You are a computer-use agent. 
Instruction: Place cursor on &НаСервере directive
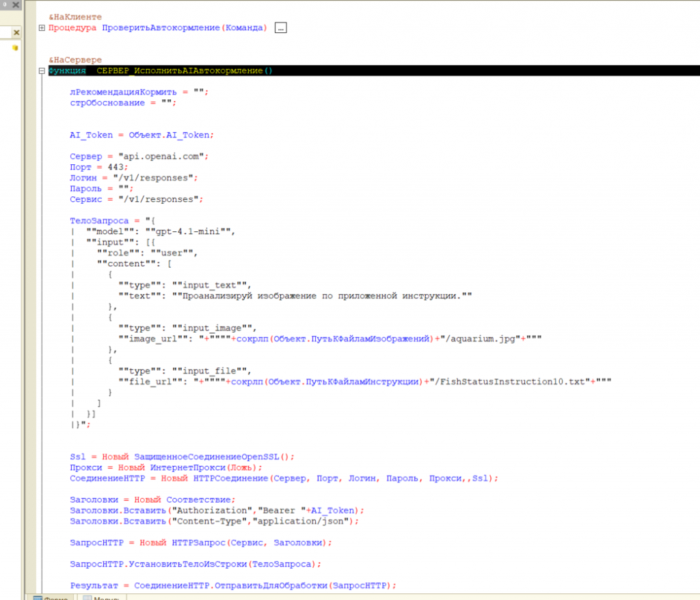point(75,60)
